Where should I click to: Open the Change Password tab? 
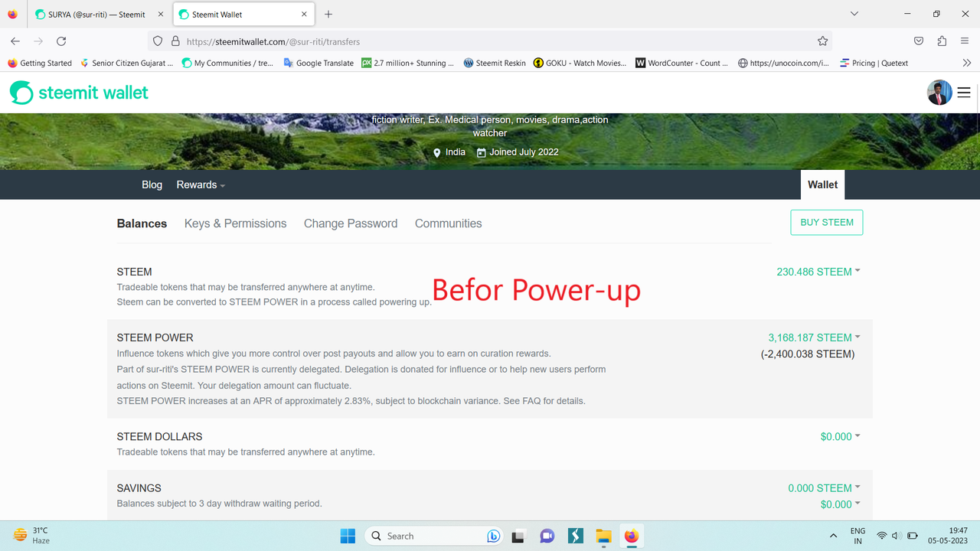point(351,223)
